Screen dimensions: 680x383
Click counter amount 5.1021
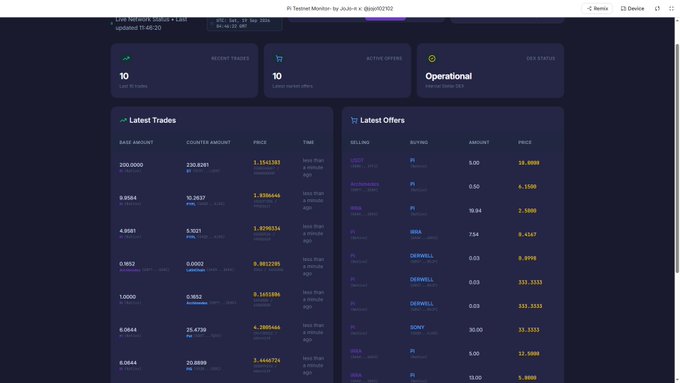click(x=194, y=231)
